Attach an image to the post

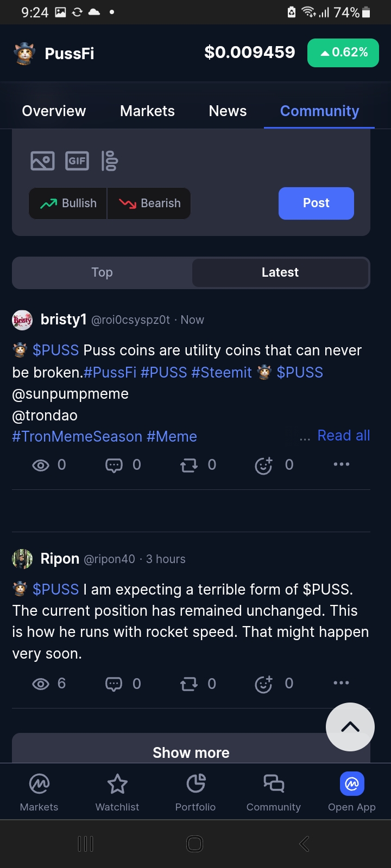tap(42, 161)
